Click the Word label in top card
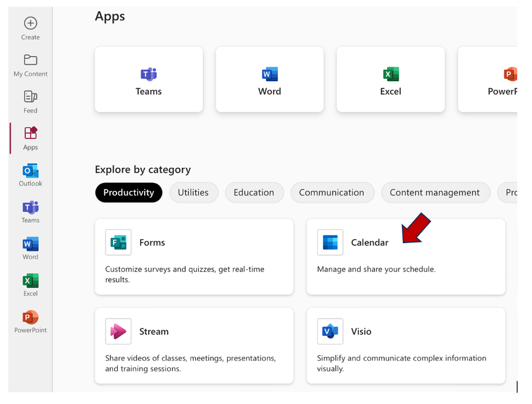This screenshot has height=404, width=532. (270, 91)
